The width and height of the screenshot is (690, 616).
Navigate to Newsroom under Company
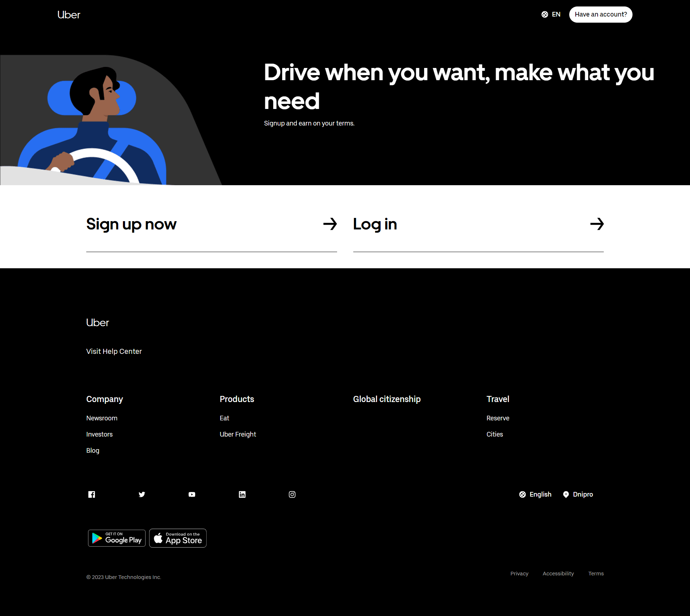click(102, 418)
